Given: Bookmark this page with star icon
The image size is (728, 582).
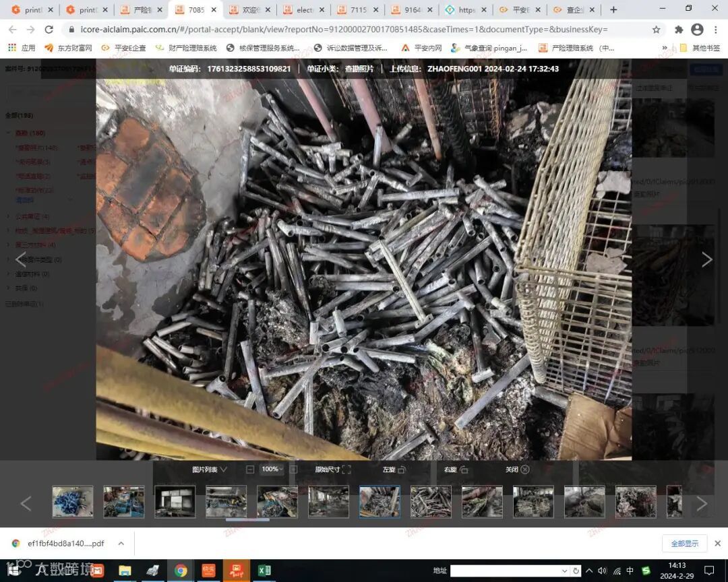Looking at the screenshot, I should [x=656, y=30].
